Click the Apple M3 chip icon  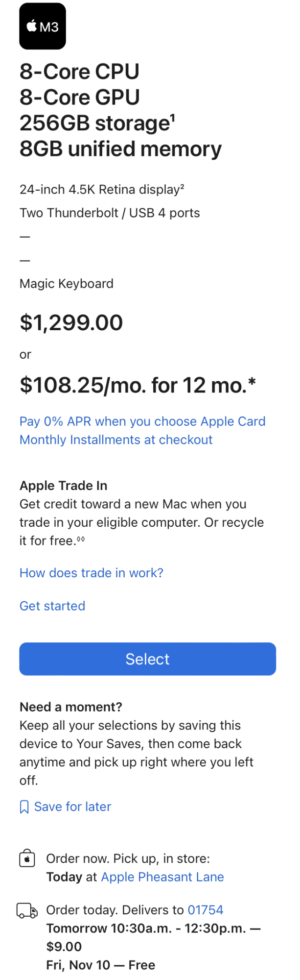tap(43, 26)
